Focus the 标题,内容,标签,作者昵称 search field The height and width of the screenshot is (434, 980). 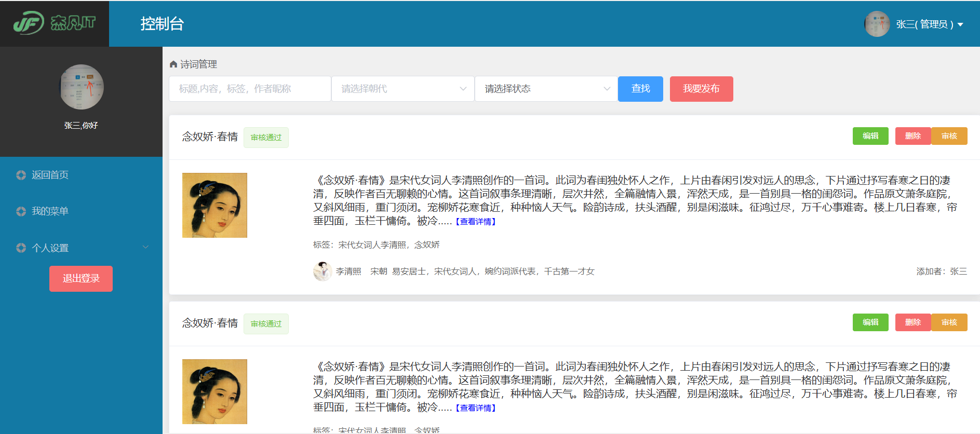[250, 89]
